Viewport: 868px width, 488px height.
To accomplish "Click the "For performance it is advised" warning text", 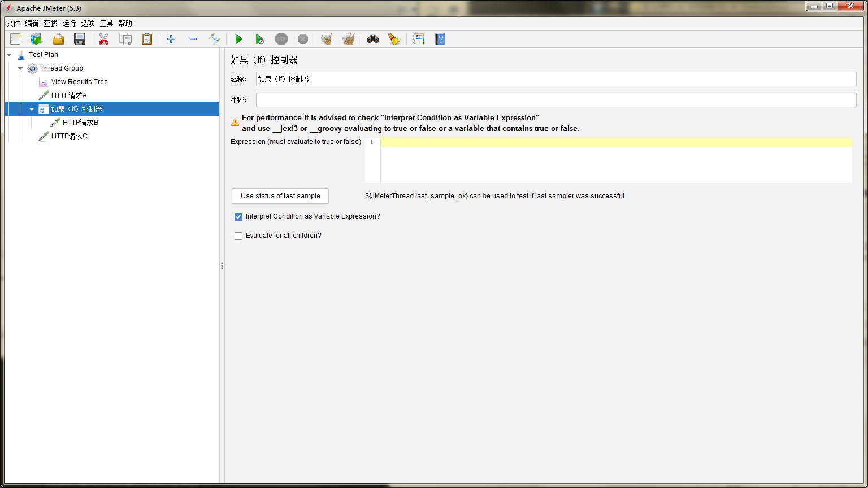I will pyautogui.click(x=411, y=123).
